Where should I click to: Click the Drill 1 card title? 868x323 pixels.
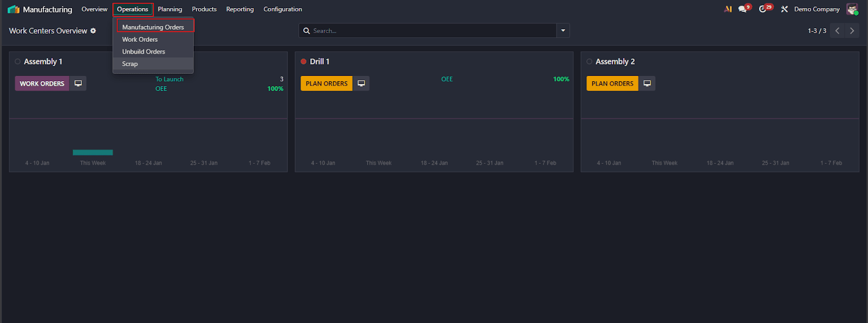click(x=320, y=62)
